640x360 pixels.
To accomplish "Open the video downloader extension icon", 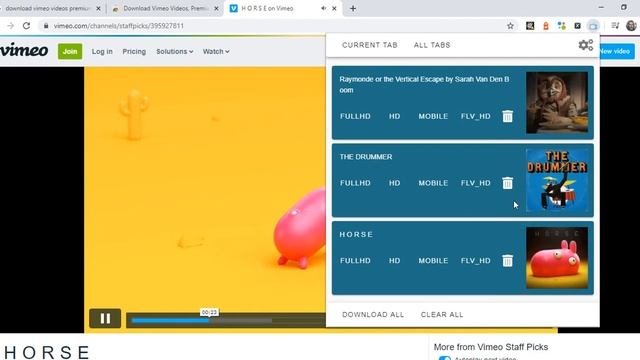I will coord(593,26).
